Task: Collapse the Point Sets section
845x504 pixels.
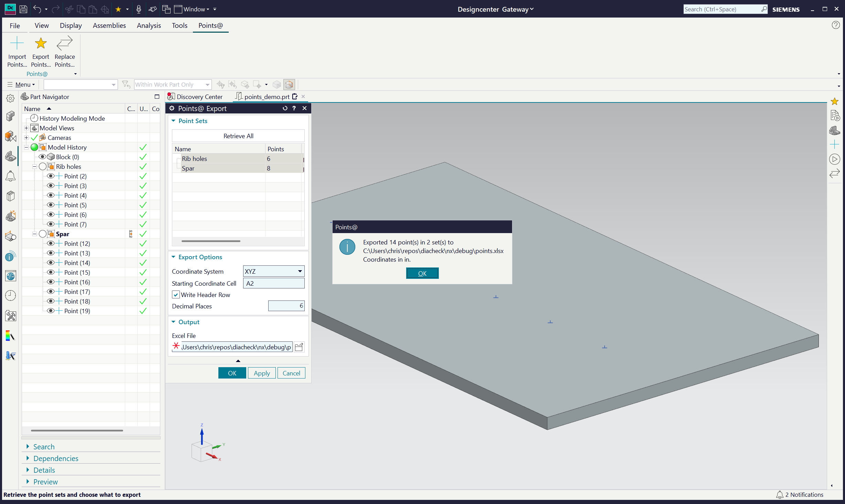Action: click(x=174, y=121)
